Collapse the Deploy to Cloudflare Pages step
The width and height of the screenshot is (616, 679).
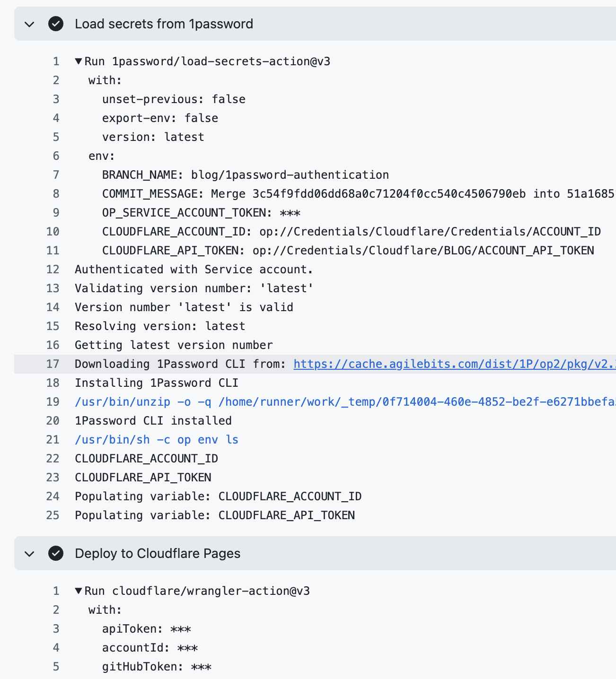29,554
